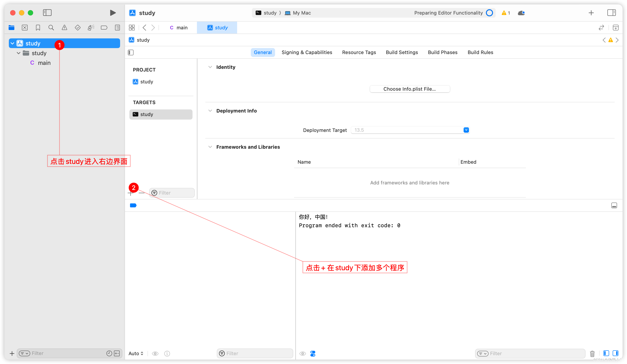Open the Issue navigator warning icon

click(x=64, y=28)
